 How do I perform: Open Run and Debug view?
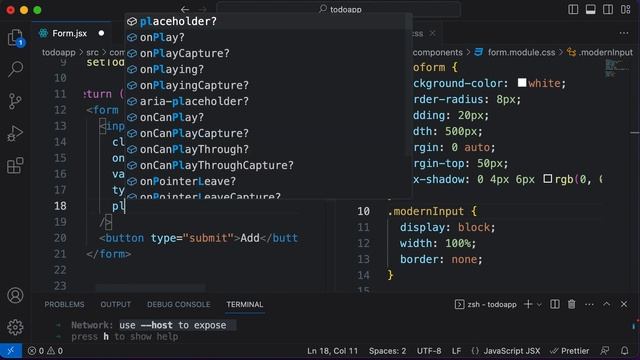15,133
